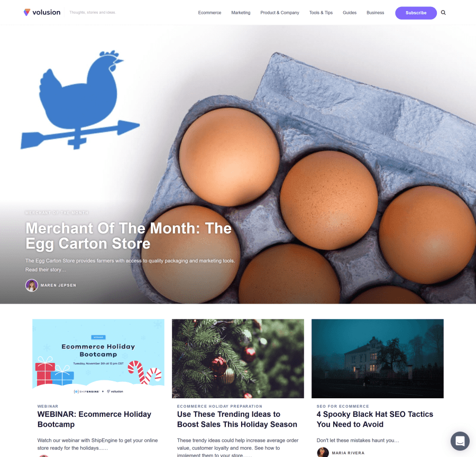
Task: Open the Marketing menu item
Action: 241,13
